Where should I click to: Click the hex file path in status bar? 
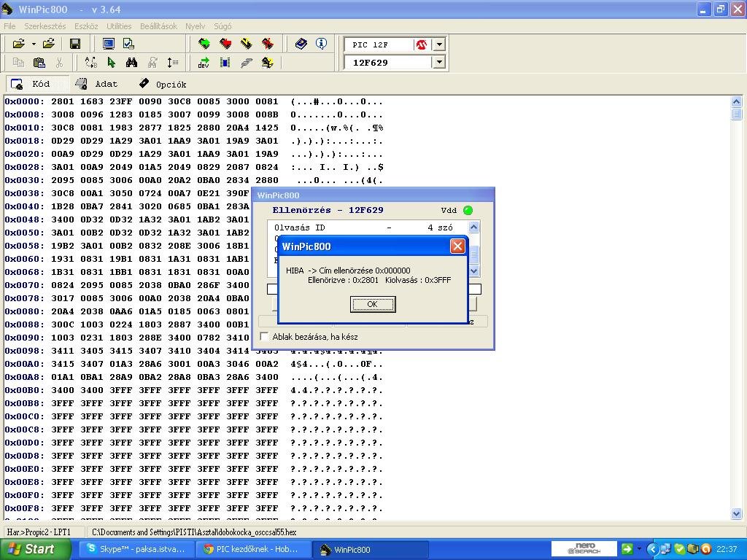click(194, 532)
